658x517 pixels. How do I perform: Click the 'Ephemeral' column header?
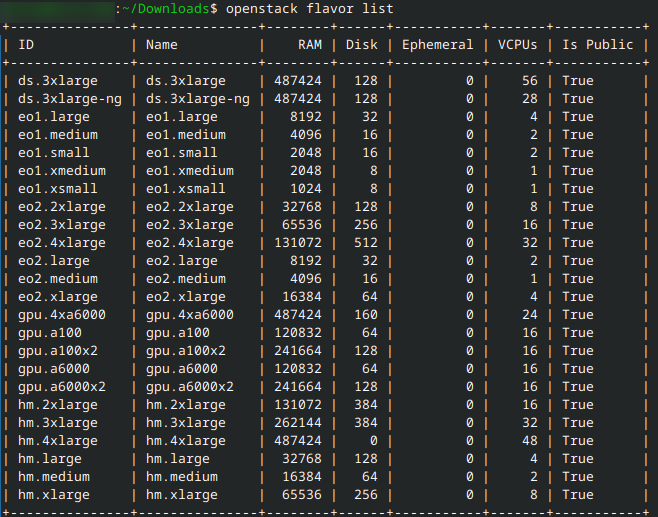pyautogui.click(x=437, y=44)
